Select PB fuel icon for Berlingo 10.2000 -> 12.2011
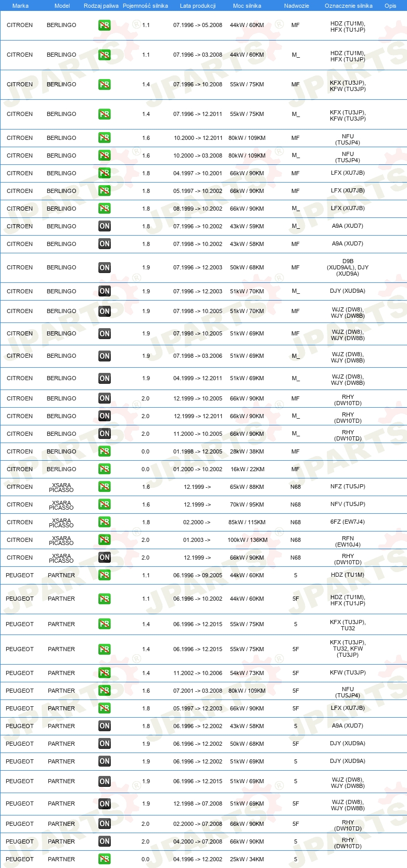 point(105,138)
